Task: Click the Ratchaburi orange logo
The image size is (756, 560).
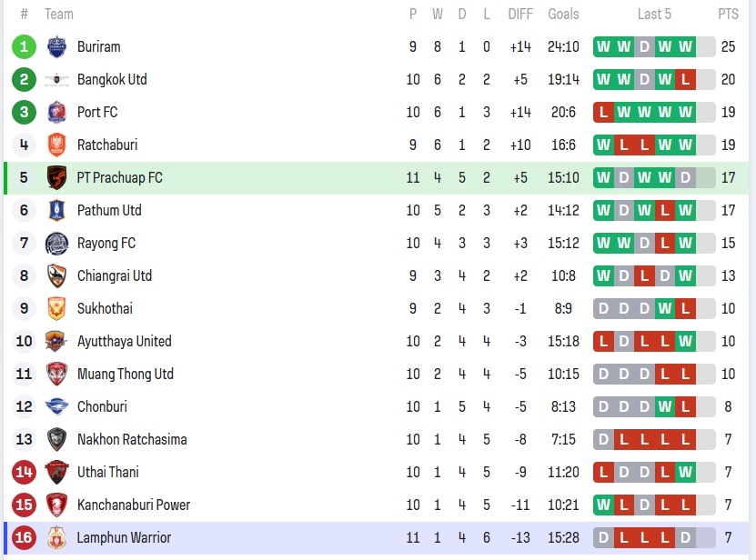Action: pyautogui.click(x=57, y=145)
